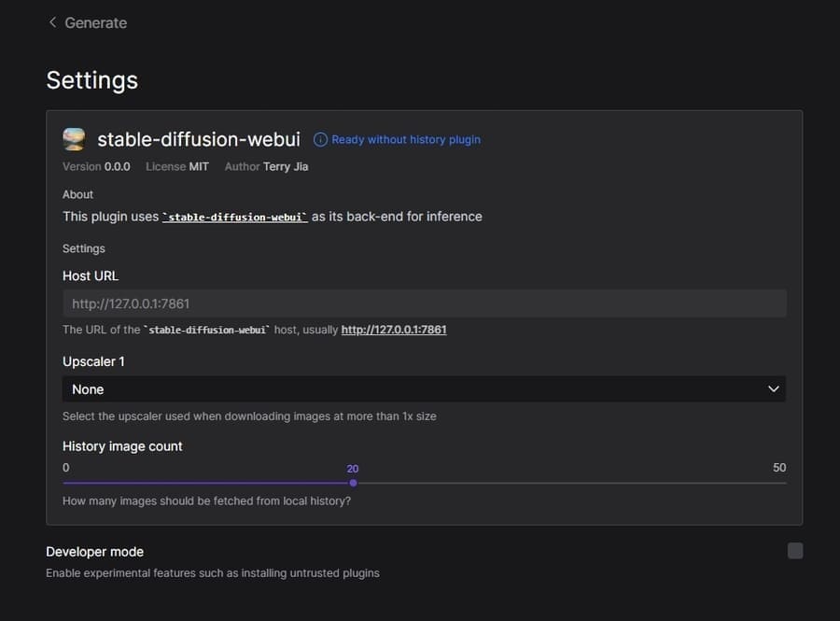This screenshot has height=621, width=840.
Task: Click the stable-diffusion-webui plugin title
Action: pyautogui.click(x=199, y=139)
